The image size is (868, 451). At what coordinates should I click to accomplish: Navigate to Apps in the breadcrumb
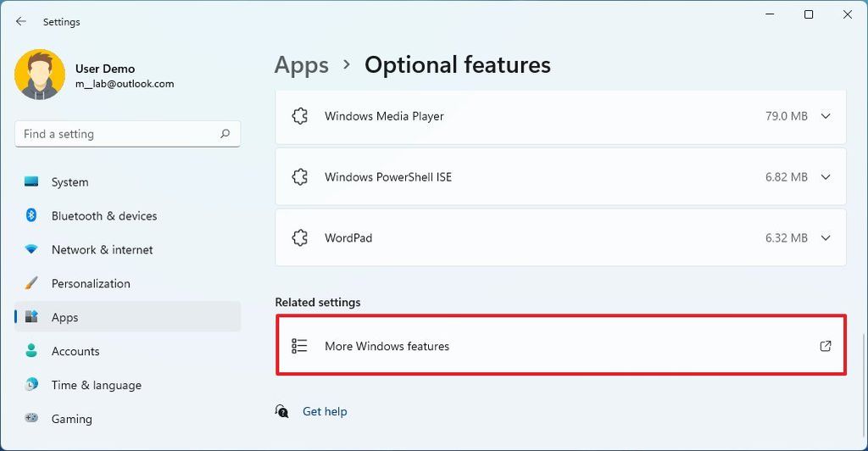click(x=302, y=65)
